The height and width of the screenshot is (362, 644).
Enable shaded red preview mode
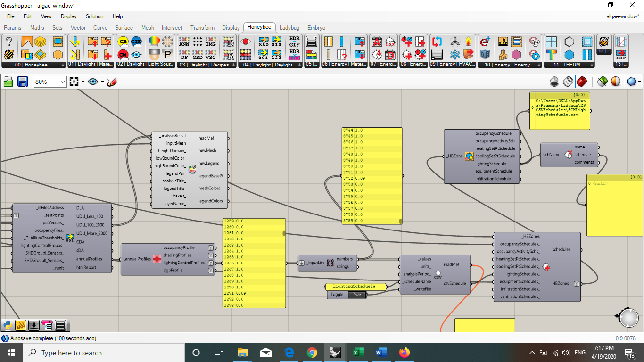(582, 82)
